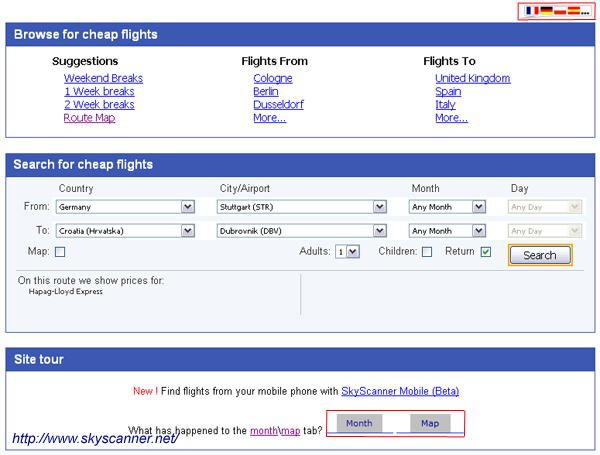Open the 2 Week breaks link
Screen dimensions: 600x455
pos(99,104)
